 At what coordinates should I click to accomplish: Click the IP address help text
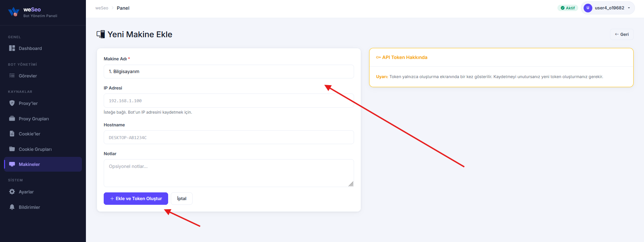pos(148,112)
